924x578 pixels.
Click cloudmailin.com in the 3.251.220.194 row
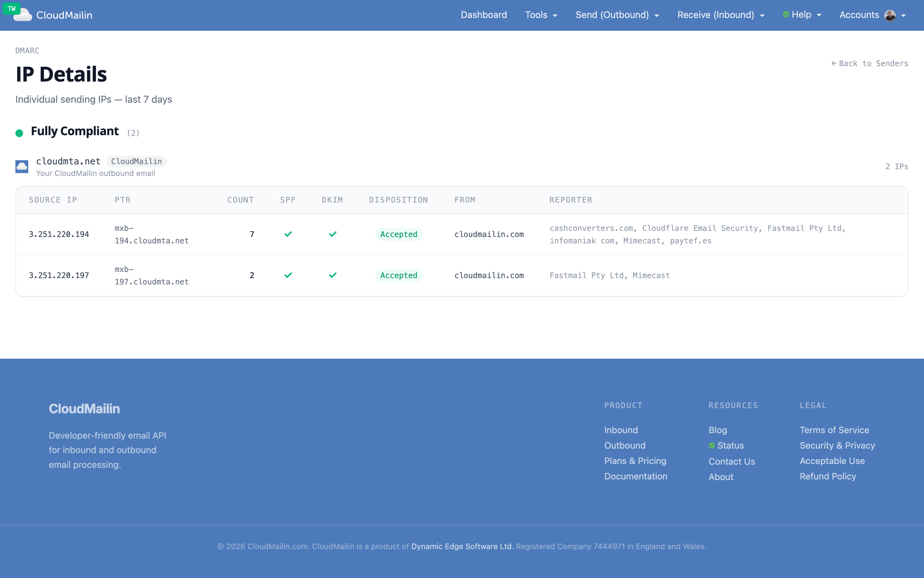point(489,234)
